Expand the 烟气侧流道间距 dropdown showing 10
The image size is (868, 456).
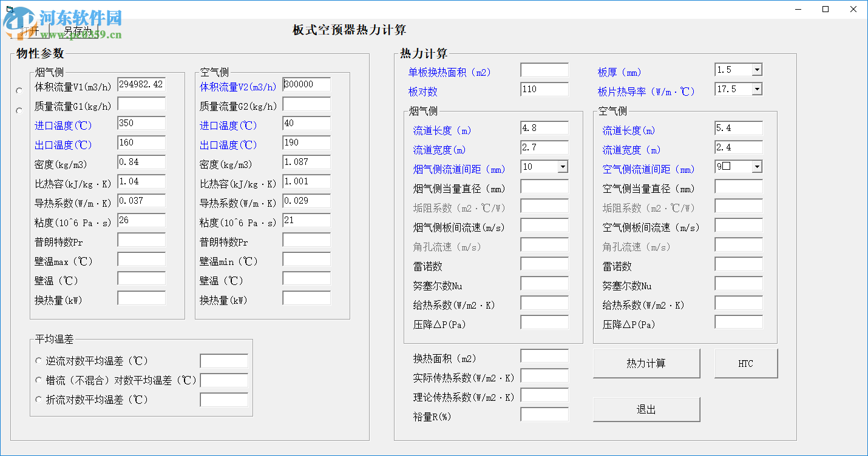pos(563,166)
